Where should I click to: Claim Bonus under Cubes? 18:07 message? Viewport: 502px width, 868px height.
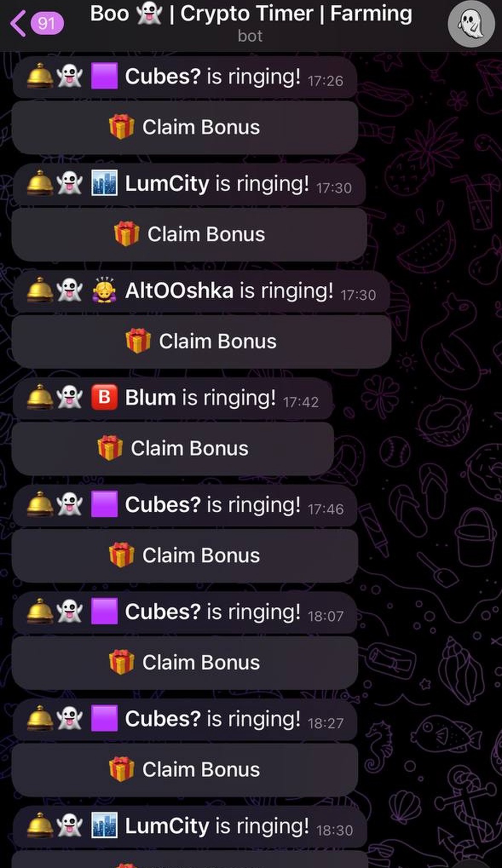185,663
